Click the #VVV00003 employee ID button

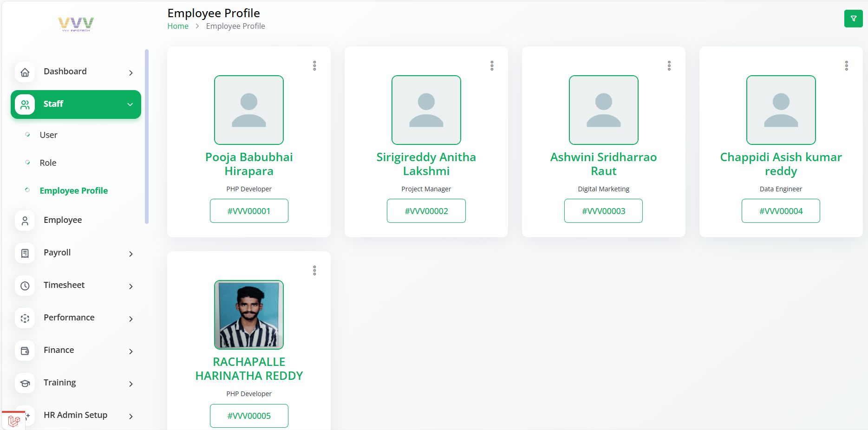[603, 211]
